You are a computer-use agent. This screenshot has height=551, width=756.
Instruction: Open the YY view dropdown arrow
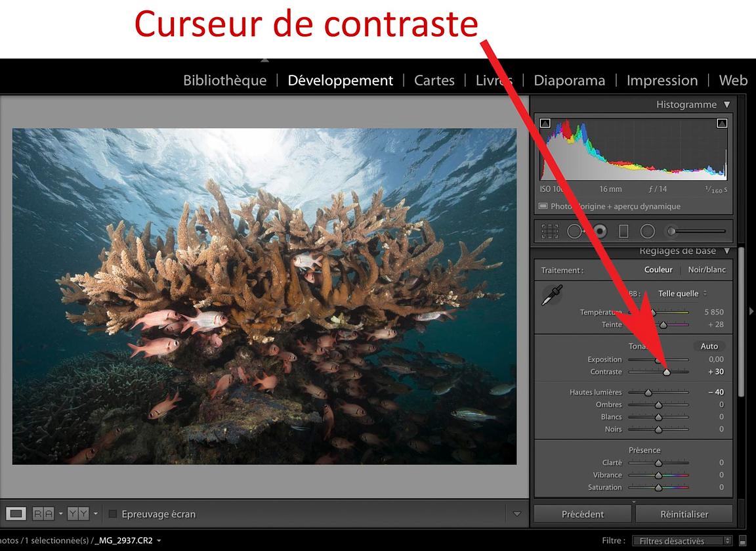click(95, 514)
